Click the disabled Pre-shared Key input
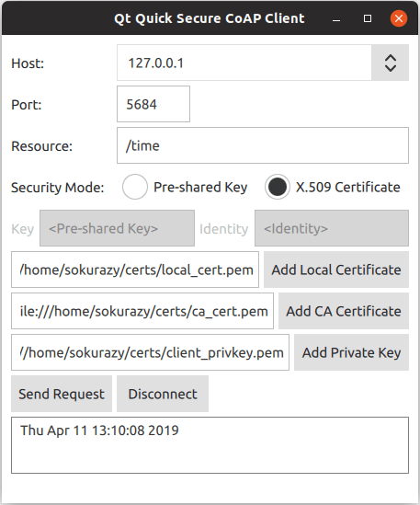Image resolution: width=420 pixels, height=505 pixels. [117, 228]
